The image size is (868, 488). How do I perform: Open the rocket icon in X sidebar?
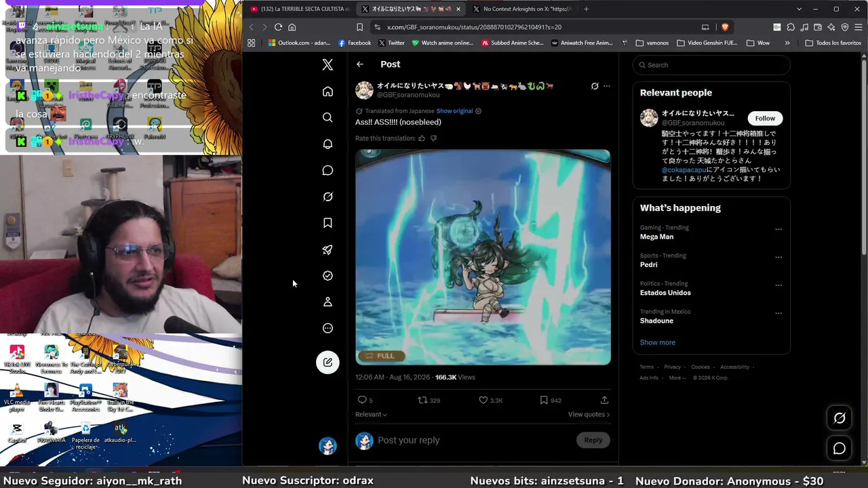pyautogui.click(x=328, y=249)
